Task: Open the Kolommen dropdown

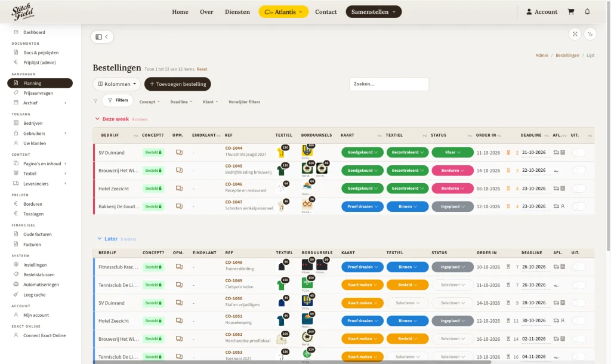Action: [116, 84]
